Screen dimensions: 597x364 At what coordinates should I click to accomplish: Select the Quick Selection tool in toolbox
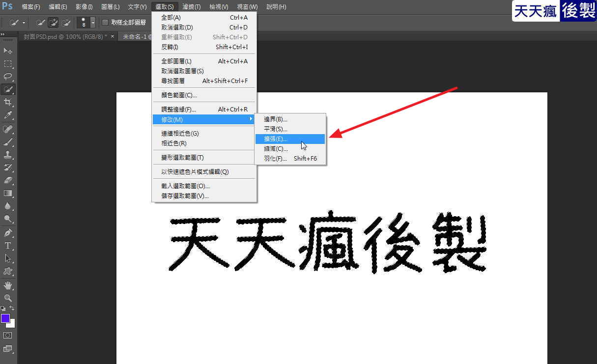(x=8, y=89)
